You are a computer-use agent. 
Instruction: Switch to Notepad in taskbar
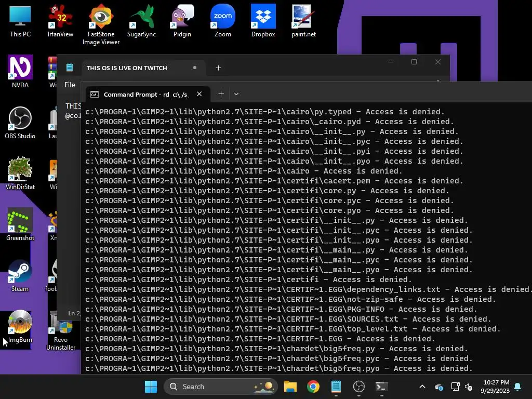click(x=336, y=387)
